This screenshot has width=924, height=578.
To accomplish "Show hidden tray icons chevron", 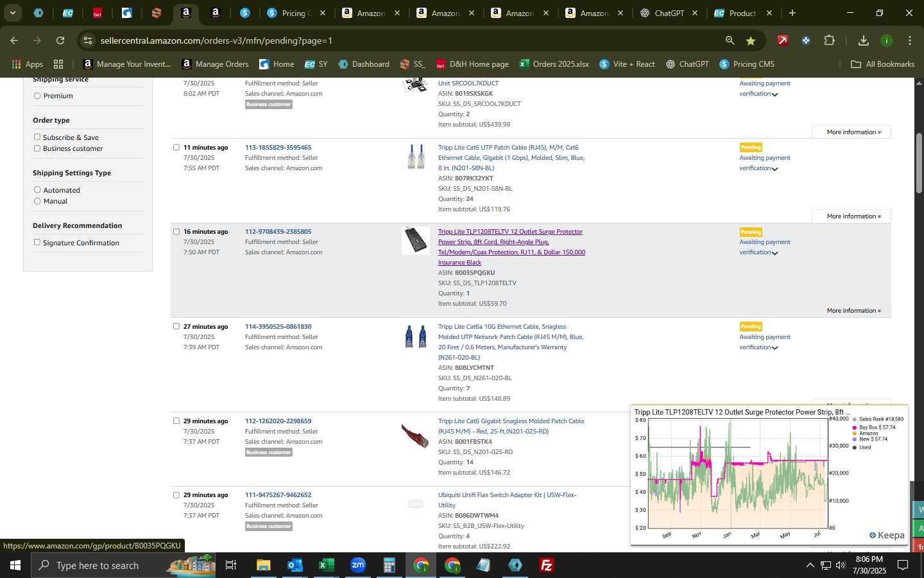I will pyautogui.click(x=810, y=565).
